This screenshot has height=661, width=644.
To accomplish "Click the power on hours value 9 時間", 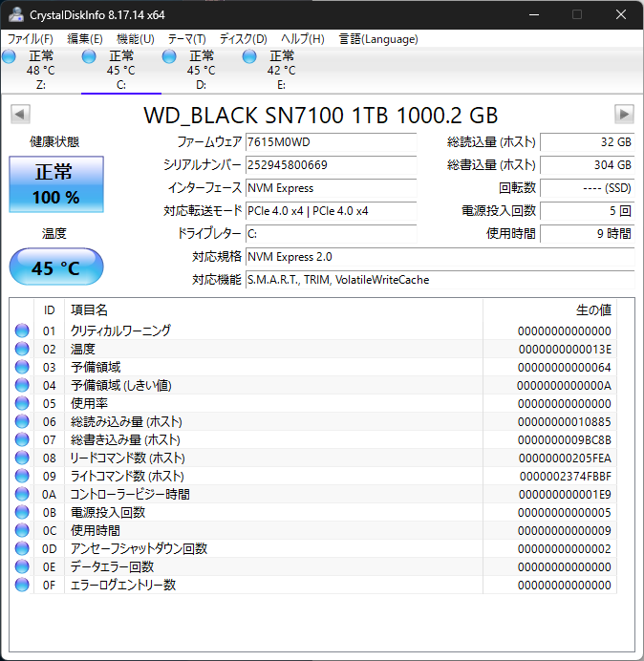I will click(587, 234).
